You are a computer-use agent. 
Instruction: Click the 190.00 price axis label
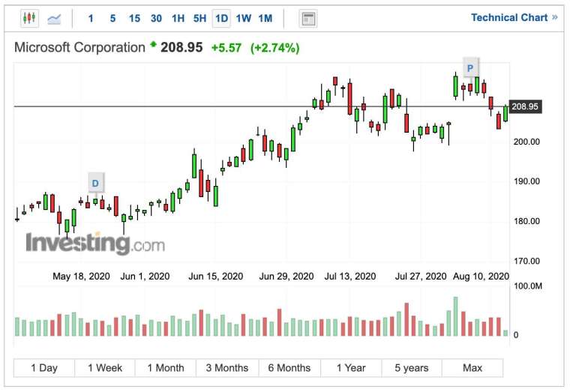(x=526, y=181)
